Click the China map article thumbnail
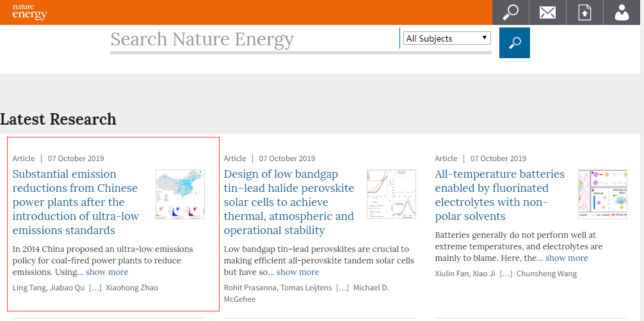The image size is (644, 321). pyautogui.click(x=180, y=194)
